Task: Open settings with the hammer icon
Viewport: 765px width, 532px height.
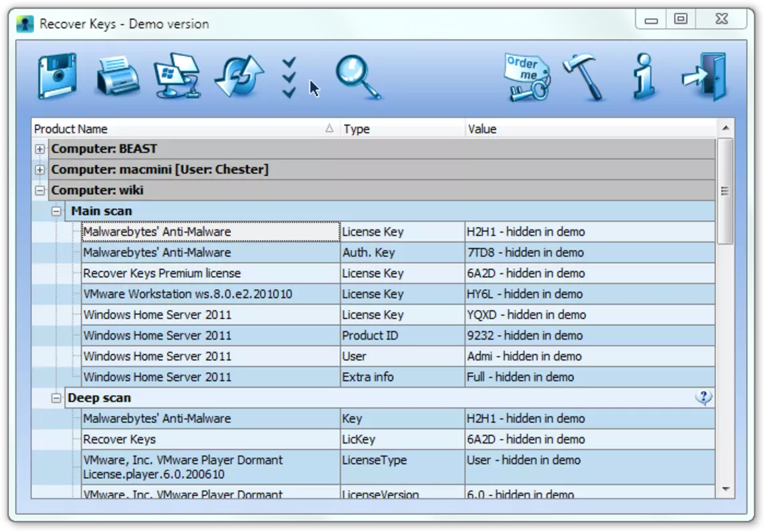Action: [585, 77]
